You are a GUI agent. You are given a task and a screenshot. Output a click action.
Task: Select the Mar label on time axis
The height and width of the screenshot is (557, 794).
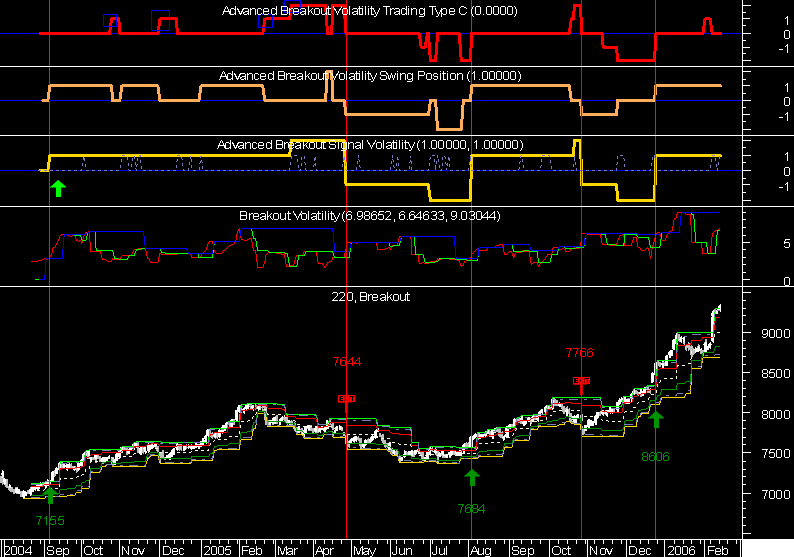288,550
